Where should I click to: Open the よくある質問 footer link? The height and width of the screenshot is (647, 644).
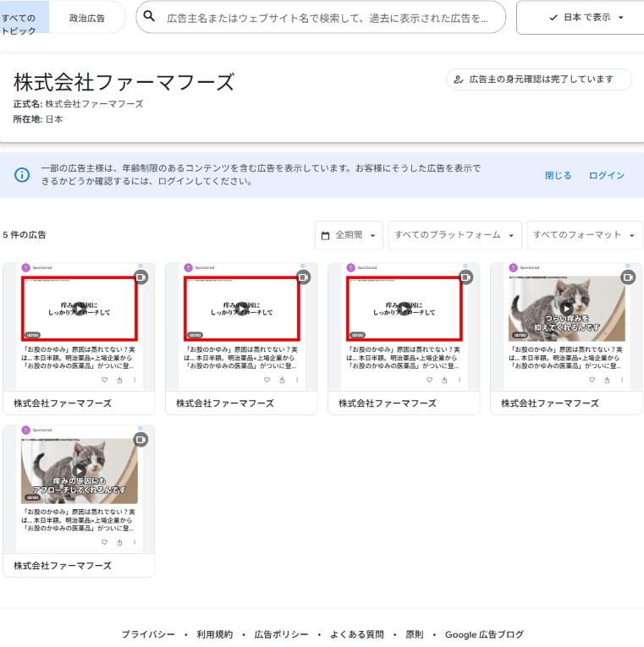(356, 634)
